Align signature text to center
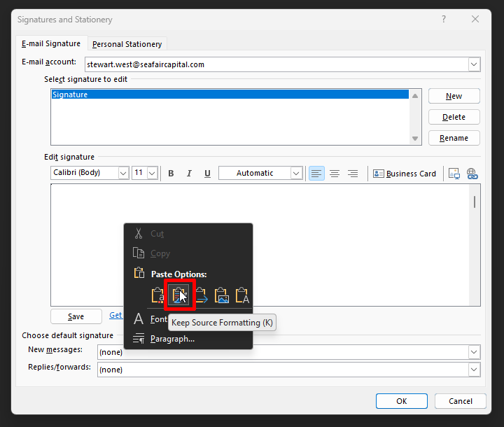Screen dimensions: 504x427 coord(335,174)
